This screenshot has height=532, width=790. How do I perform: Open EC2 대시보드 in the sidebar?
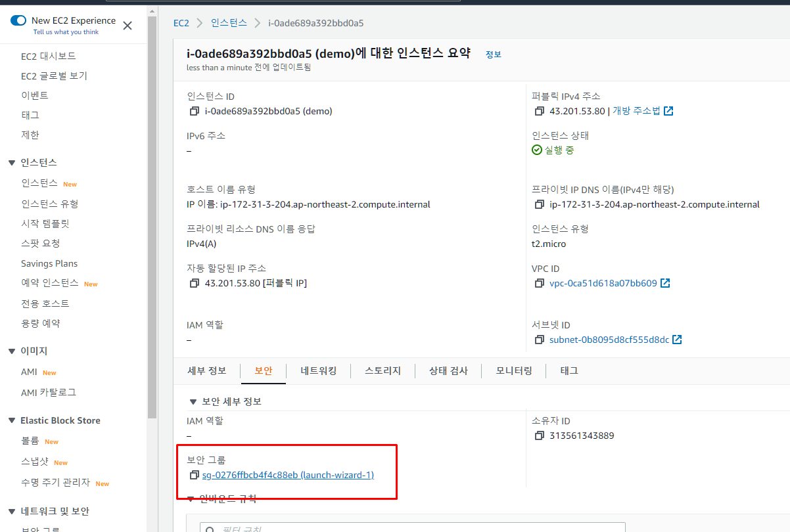[x=48, y=56]
